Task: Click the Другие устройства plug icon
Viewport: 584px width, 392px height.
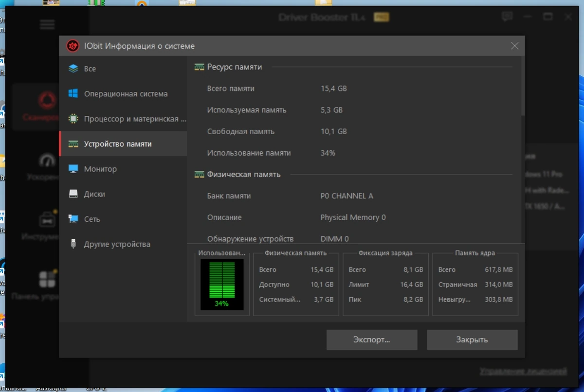Action: tap(73, 244)
